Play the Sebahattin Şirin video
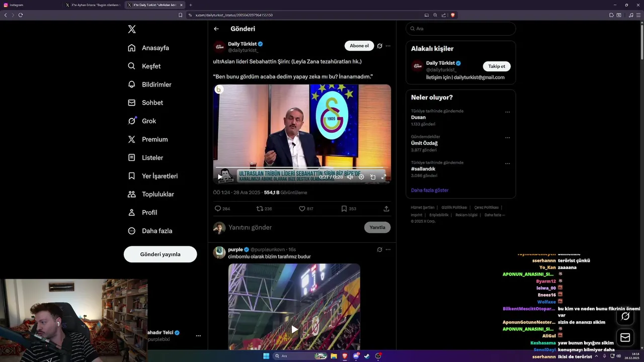 [220, 177]
